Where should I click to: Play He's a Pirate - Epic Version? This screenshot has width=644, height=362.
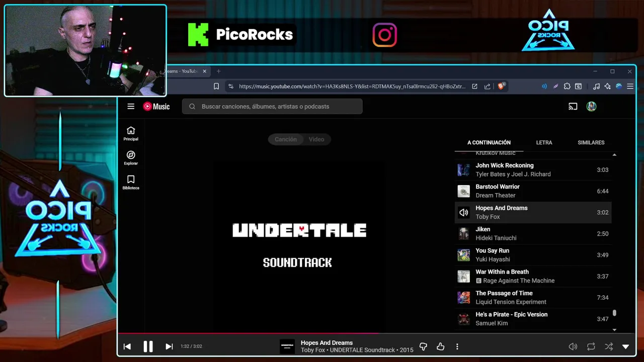tap(533, 319)
